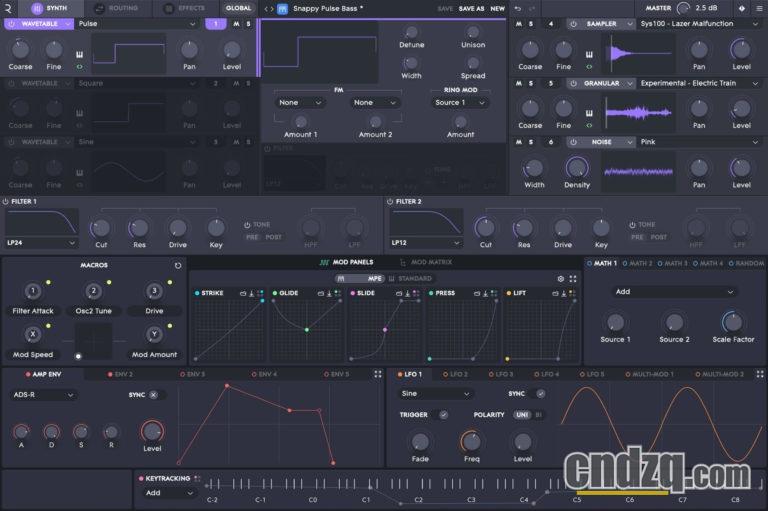Click the GLOBAL button
Viewport: 768px width, 511px height.
click(x=239, y=8)
